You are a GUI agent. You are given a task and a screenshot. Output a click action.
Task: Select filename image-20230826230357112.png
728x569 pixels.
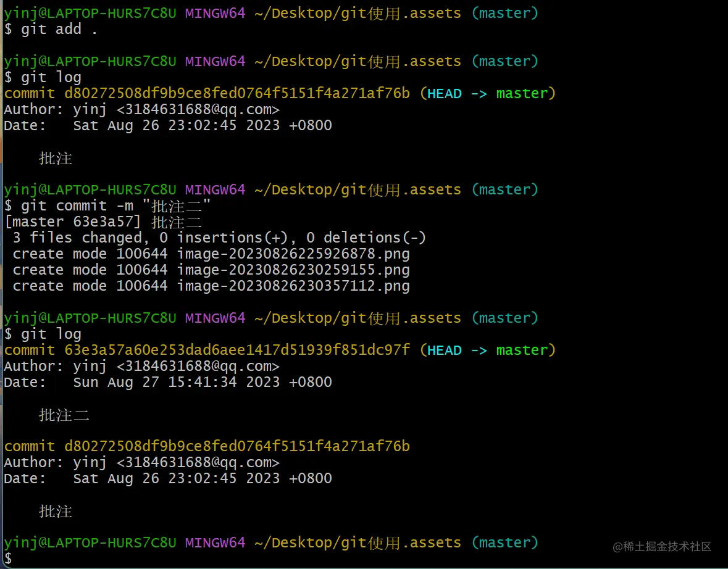pyautogui.click(x=293, y=286)
